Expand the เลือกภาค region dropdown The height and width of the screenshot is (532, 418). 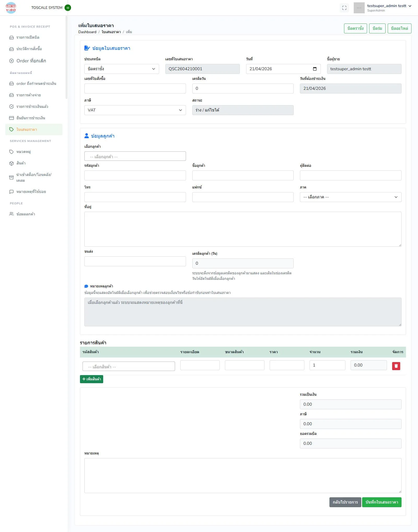point(350,197)
